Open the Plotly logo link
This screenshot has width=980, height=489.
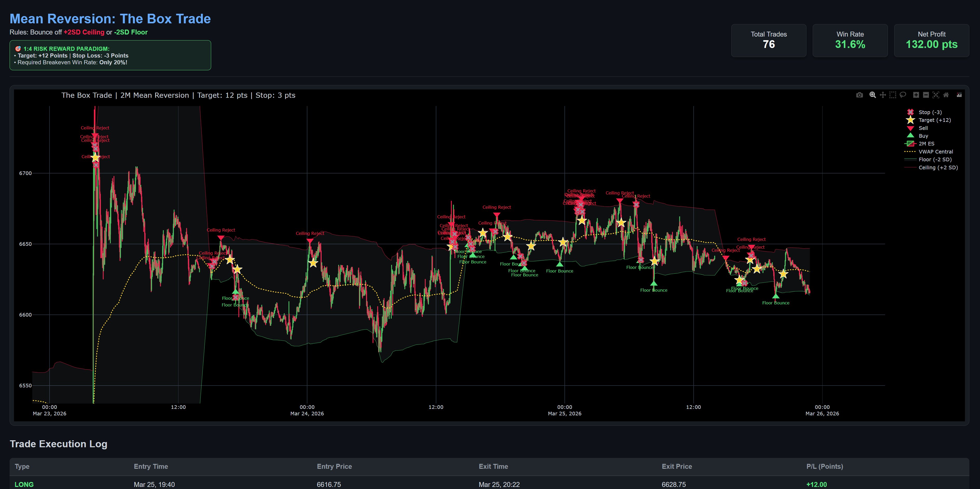pos(959,95)
